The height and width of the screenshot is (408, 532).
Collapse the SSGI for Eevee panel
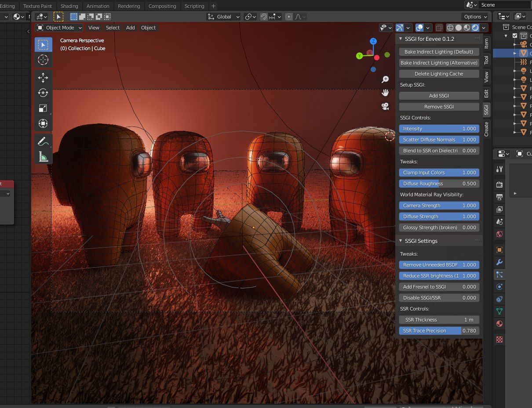coord(401,39)
